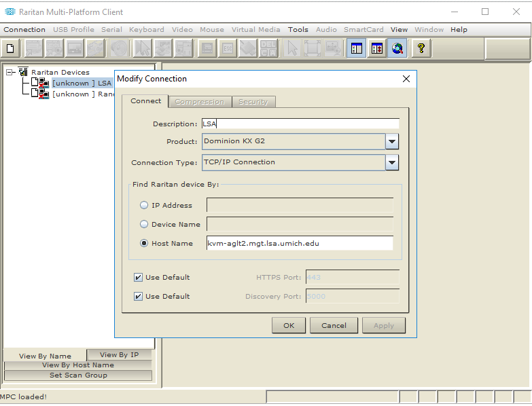Click the HTTPS Port field showing 443
The height and width of the screenshot is (406, 532).
click(353, 277)
